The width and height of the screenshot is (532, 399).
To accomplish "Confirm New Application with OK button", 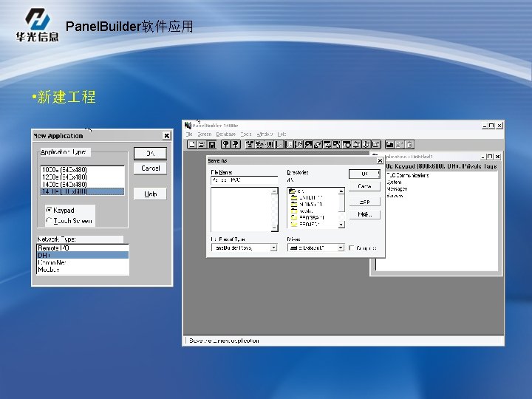I will (x=150, y=154).
